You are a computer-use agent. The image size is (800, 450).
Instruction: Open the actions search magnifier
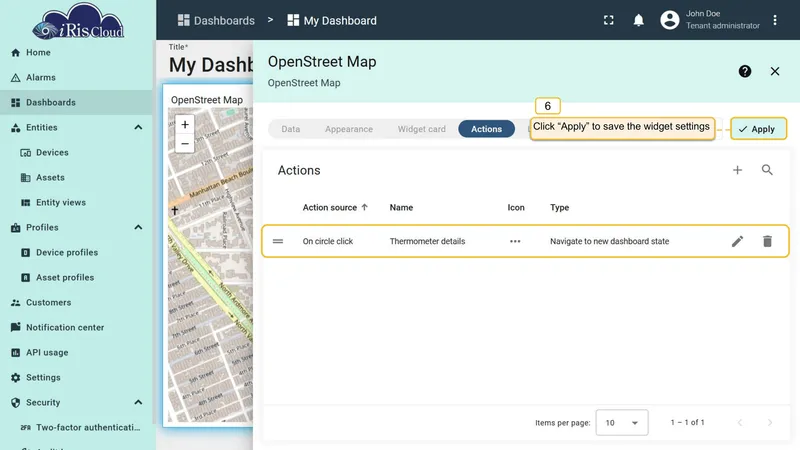(767, 170)
